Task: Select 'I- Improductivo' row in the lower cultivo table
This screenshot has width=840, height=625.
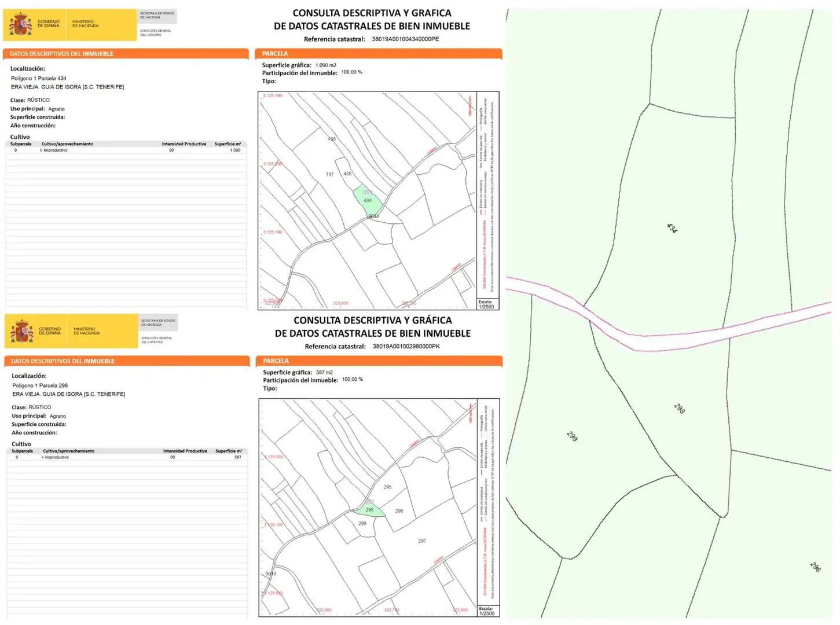Action: (127, 457)
